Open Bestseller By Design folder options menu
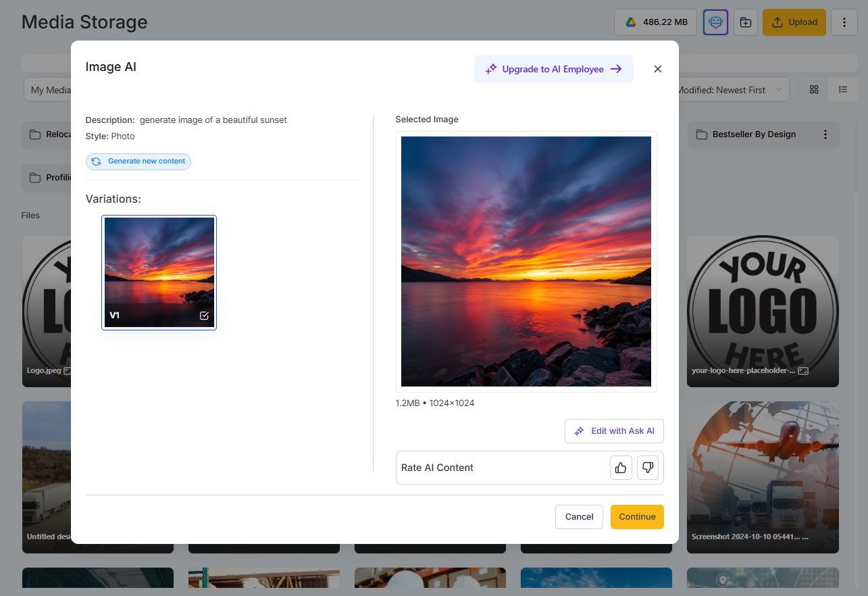868x596 pixels. point(825,134)
